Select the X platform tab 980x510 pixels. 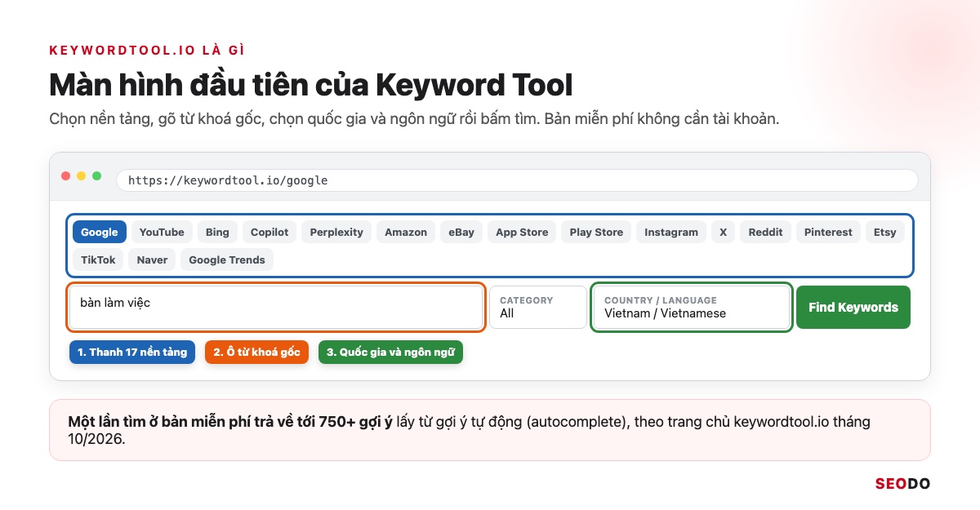click(723, 232)
